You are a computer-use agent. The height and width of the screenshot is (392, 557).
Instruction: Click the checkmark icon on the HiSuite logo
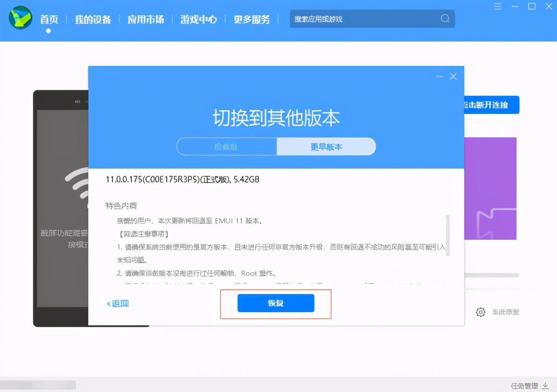pos(20,19)
